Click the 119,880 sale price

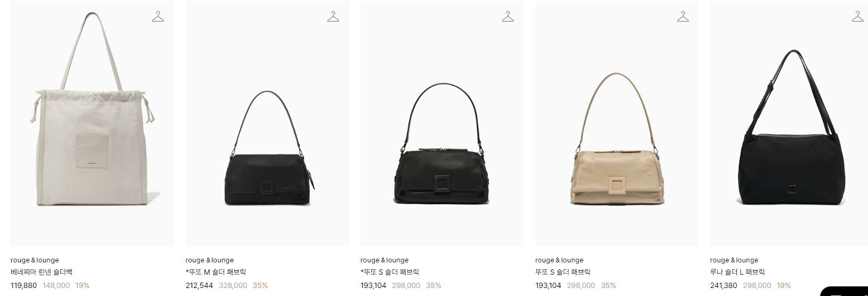(x=24, y=285)
